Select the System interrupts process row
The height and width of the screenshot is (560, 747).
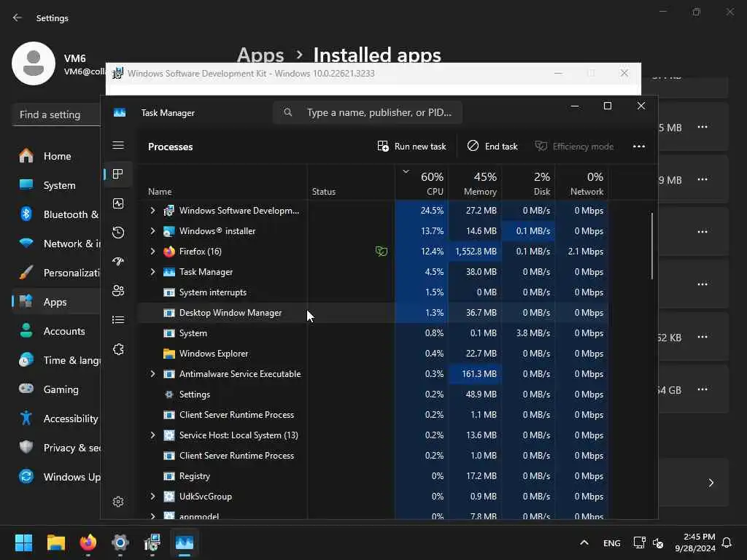pyautogui.click(x=373, y=292)
